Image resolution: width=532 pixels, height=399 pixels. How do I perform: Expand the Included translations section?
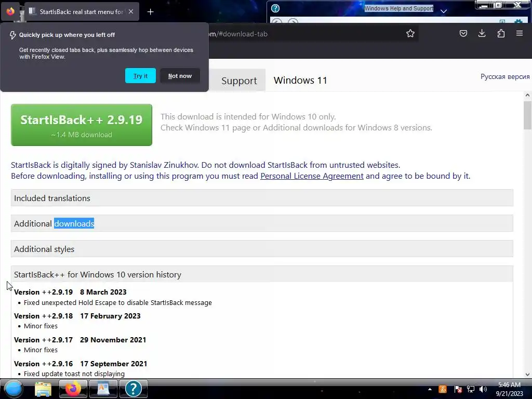pyautogui.click(x=262, y=198)
